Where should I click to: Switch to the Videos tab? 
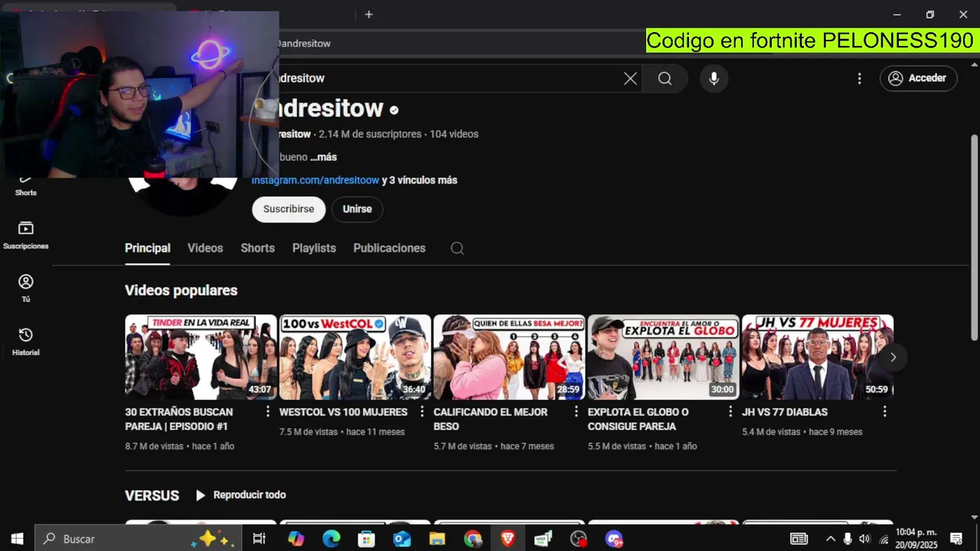tap(205, 248)
